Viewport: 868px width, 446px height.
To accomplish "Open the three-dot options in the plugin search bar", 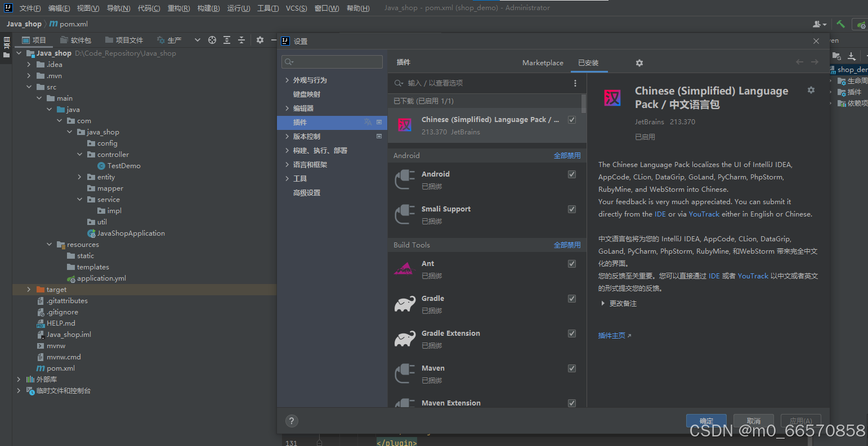I will pyautogui.click(x=575, y=83).
